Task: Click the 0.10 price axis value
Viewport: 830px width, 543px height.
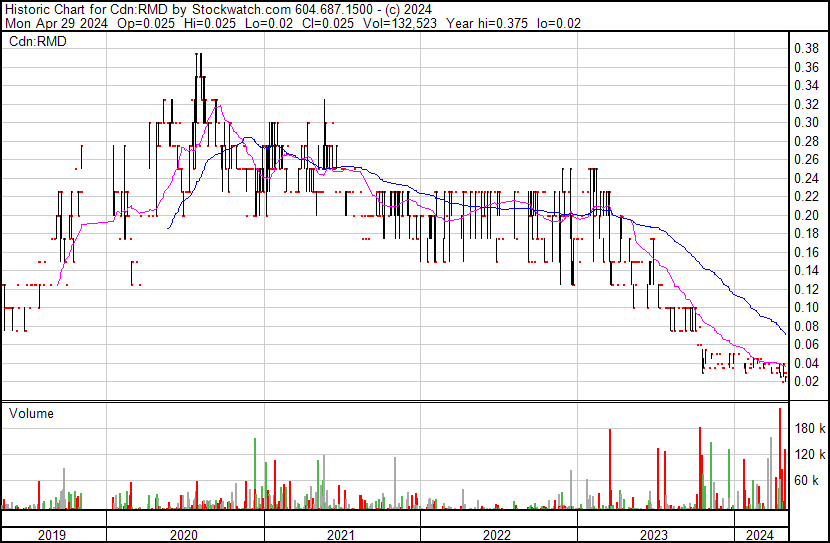Action: 807,307
